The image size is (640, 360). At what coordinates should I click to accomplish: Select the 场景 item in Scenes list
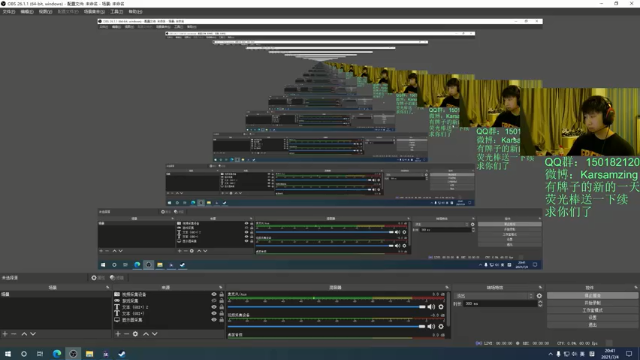(56, 294)
